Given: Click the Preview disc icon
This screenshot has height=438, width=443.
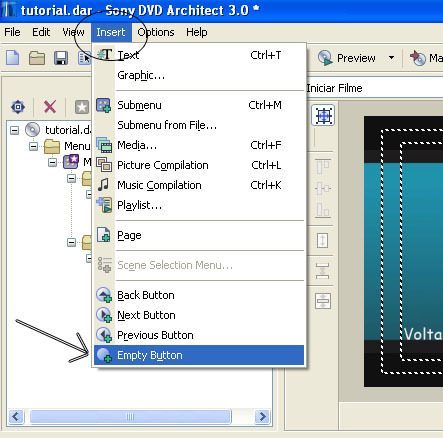Looking at the screenshot, I should tap(325, 58).
